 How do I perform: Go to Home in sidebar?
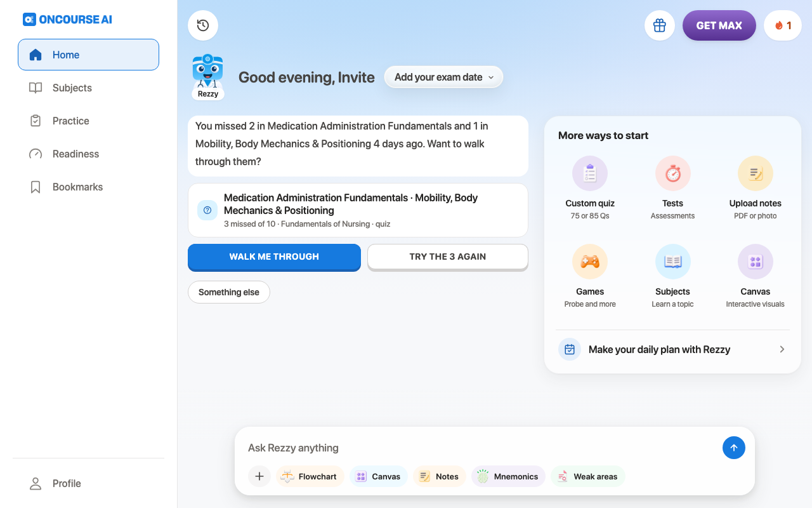pos(88,55)
